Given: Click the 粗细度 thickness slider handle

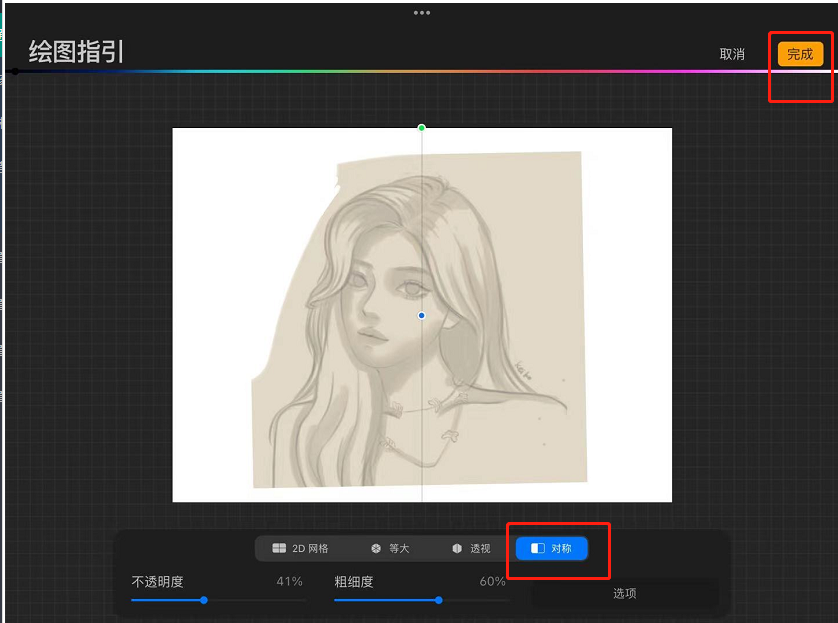Looking at the screenshot, I should pyautogui.click(x=438, y=601).
